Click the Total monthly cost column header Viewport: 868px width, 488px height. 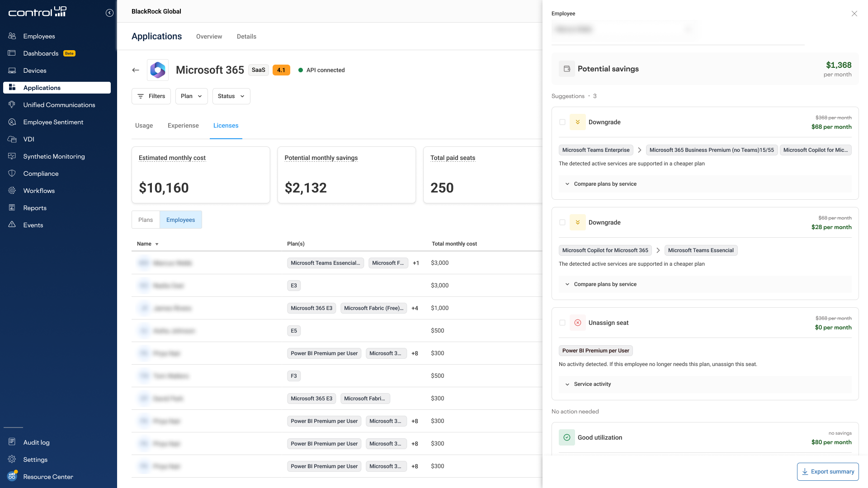(x=454, y=244)
